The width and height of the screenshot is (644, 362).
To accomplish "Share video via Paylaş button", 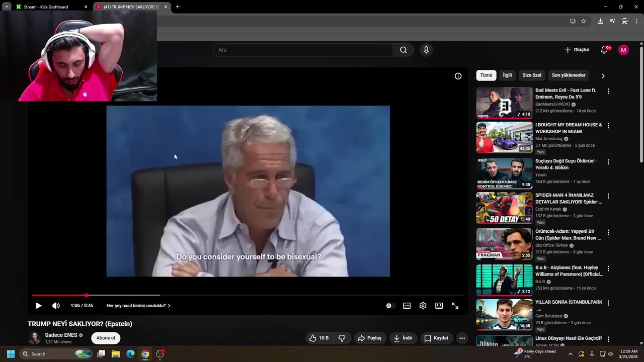I will point(369,338).
